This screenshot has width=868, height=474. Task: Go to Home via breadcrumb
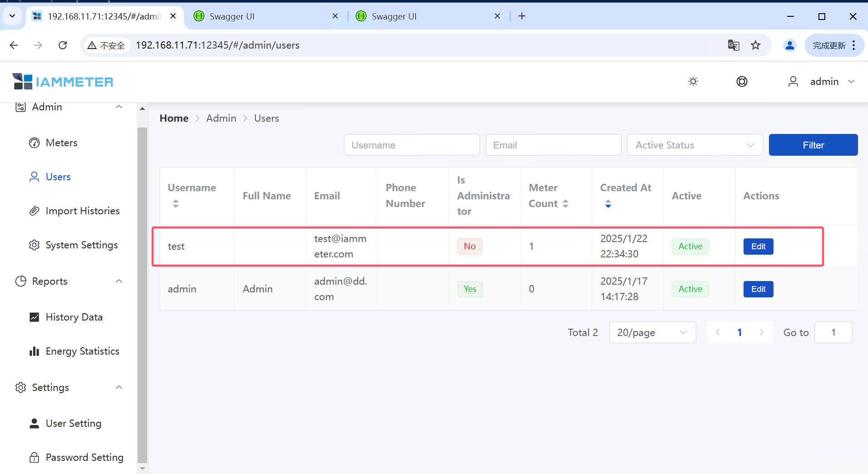tap(174, 118)
